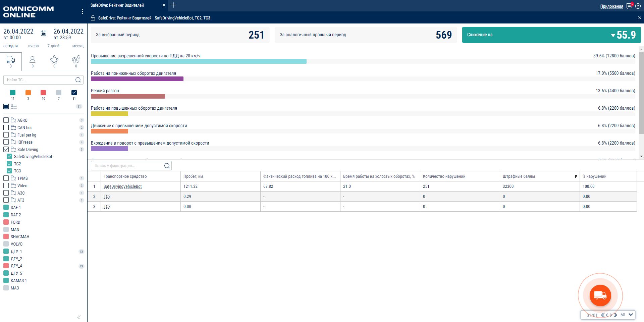This screenshot has height=322, width=644.
Task: Add a new tab with the plus icon
Action: click(x=173, y=5)
